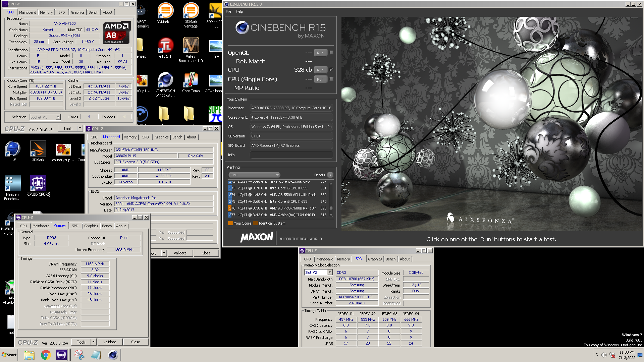644x362 pixels.
Task: Click Close in the Memory CPU-Z window
Action: (136, 342)
